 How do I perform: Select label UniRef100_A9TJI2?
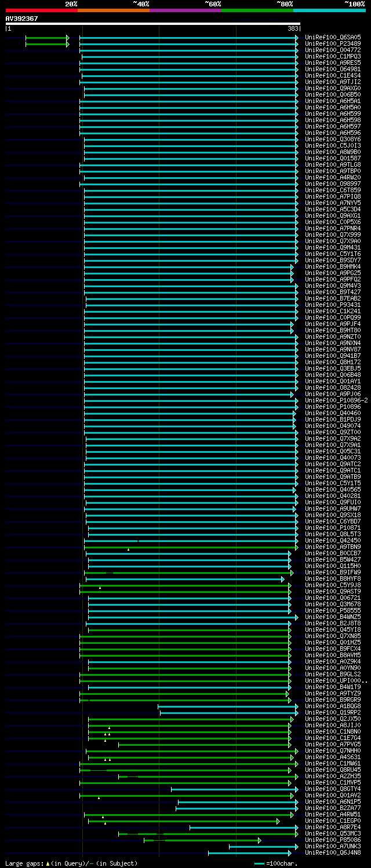(333, 82)
